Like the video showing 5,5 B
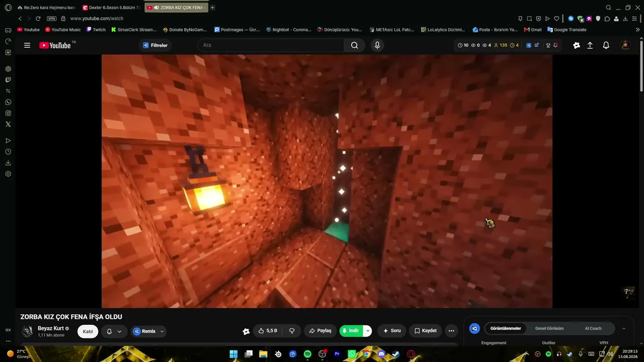The width and height of the screenshot is (644, 362). [x=268, y=331]
